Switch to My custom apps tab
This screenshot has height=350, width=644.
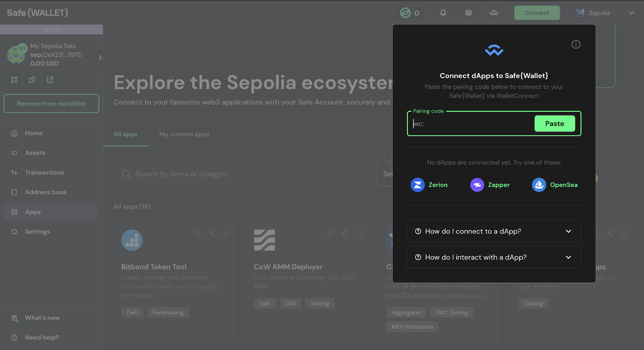(x=184, y=134)
